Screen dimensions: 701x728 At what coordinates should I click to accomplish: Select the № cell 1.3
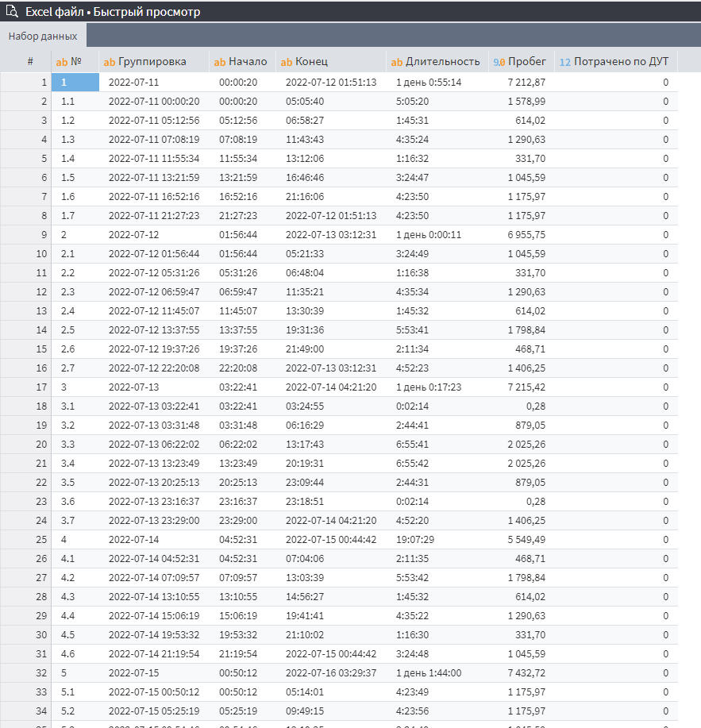67,139
